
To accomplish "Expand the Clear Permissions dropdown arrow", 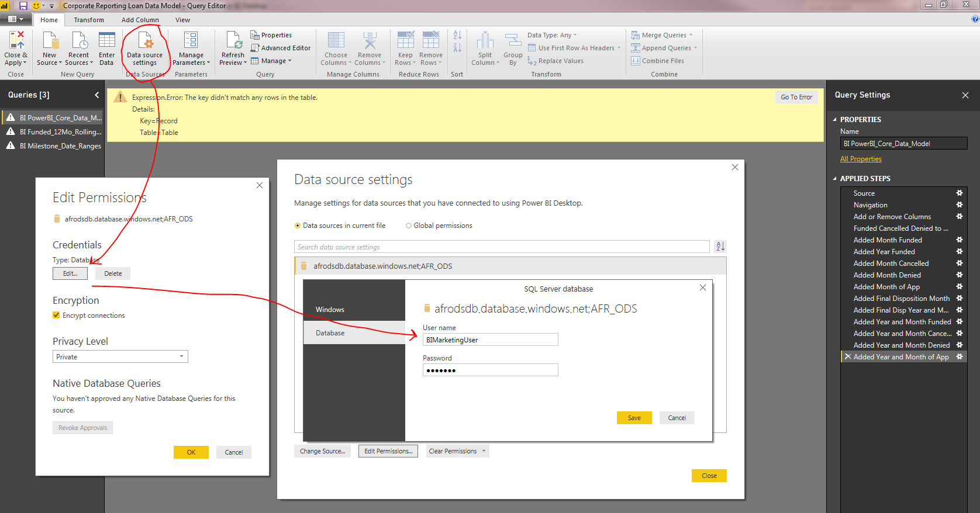I will click(x=484, y=451).
